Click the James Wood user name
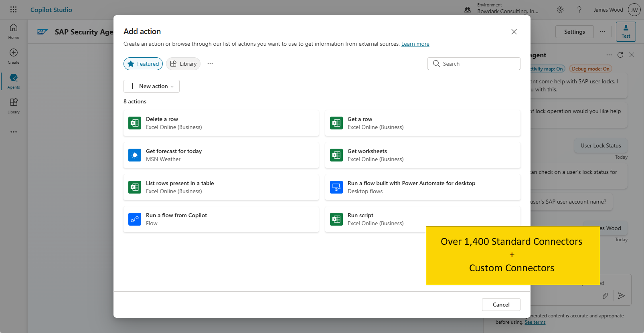The height and width of the screenshot is (333, 644). tap(608, 10)
